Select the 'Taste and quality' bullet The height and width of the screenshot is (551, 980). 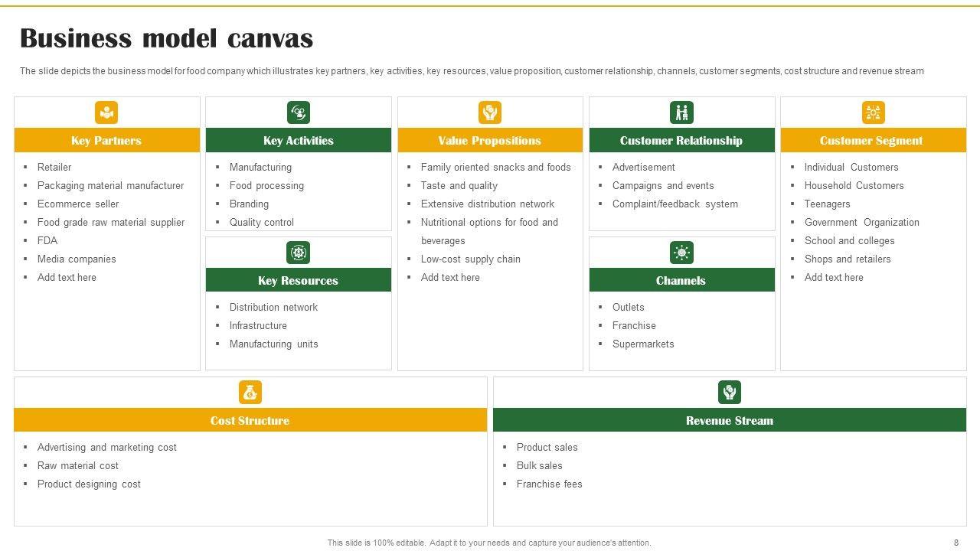(x=459, y=185)
